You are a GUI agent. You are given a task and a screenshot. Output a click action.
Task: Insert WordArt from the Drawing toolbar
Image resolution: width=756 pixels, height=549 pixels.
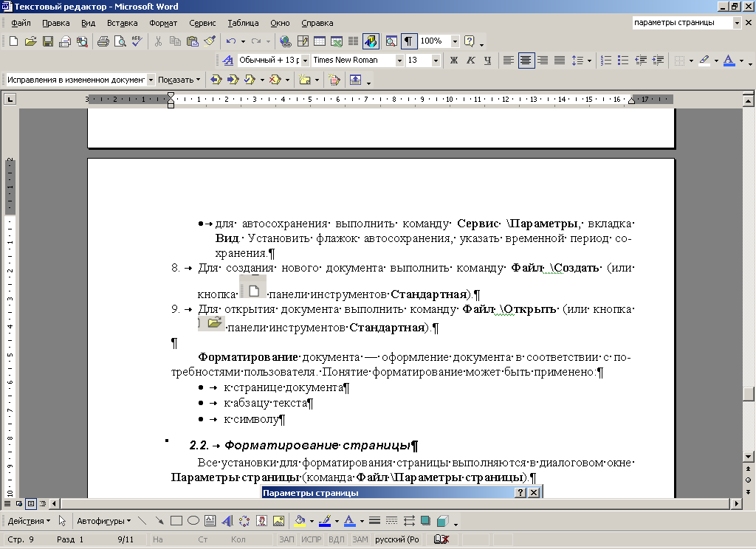tap(227, 521)
